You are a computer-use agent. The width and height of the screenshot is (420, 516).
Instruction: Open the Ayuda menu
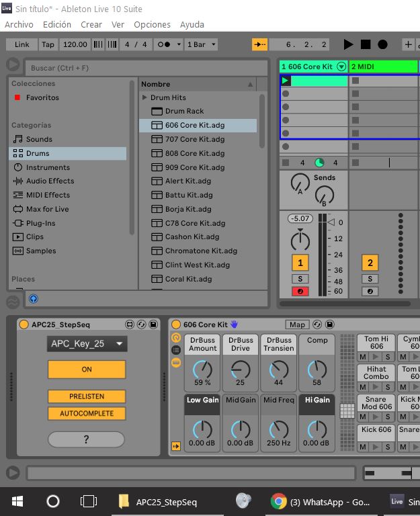tap(192, 25)
